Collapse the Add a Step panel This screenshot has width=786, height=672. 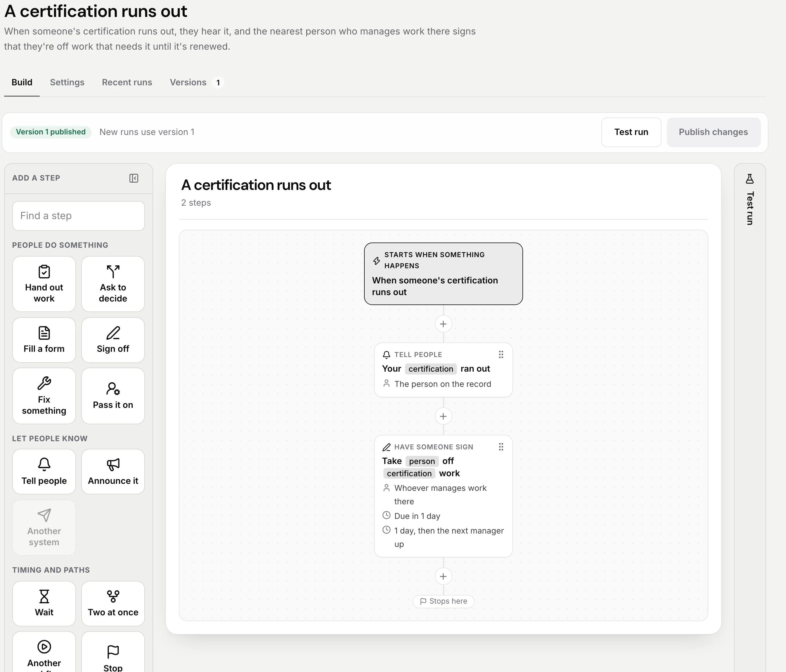click(134, 178)
